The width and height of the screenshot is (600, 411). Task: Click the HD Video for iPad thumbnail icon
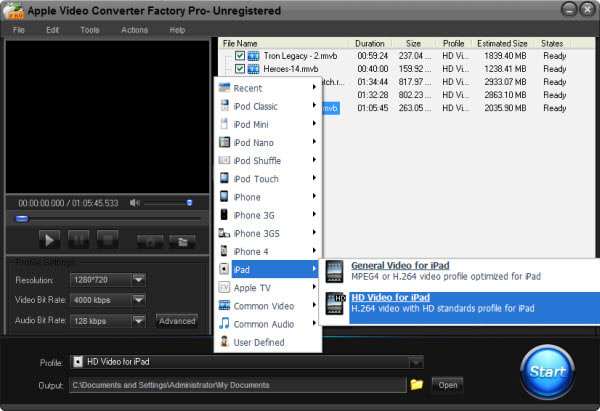[335, 304]
